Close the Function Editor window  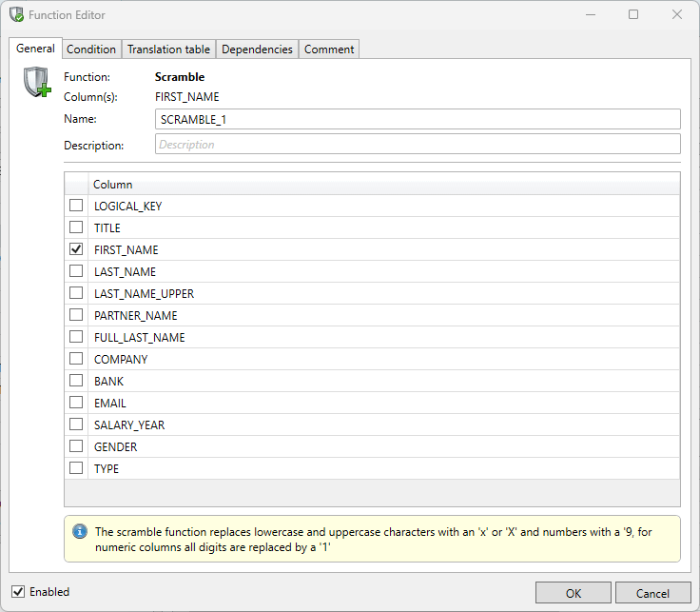(677, 14)
